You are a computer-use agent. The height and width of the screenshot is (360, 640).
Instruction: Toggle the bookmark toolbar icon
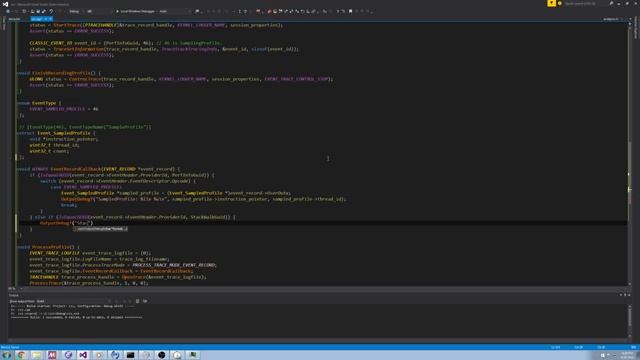point(350,11)
